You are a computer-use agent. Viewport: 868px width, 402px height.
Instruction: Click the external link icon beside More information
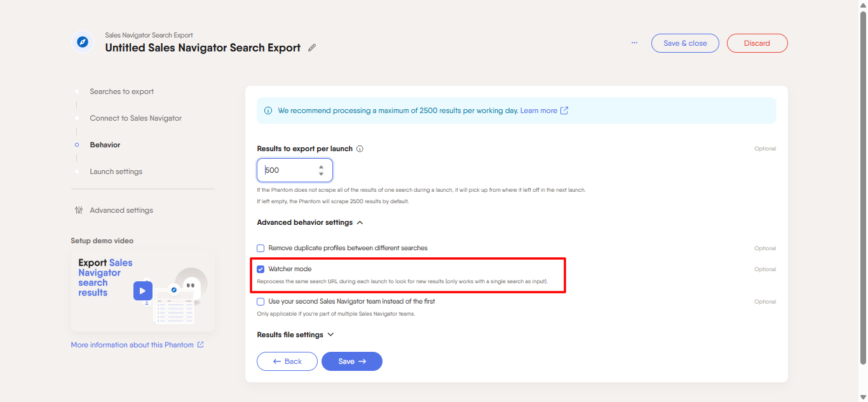pyautogui.click(x=200, y=344)
